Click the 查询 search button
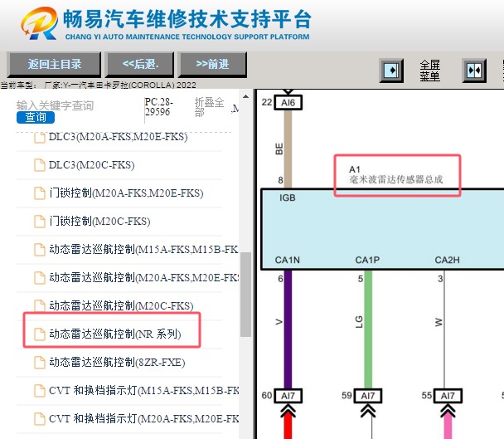The height and width of the screenshot is (439, 504). coord(36,118)
